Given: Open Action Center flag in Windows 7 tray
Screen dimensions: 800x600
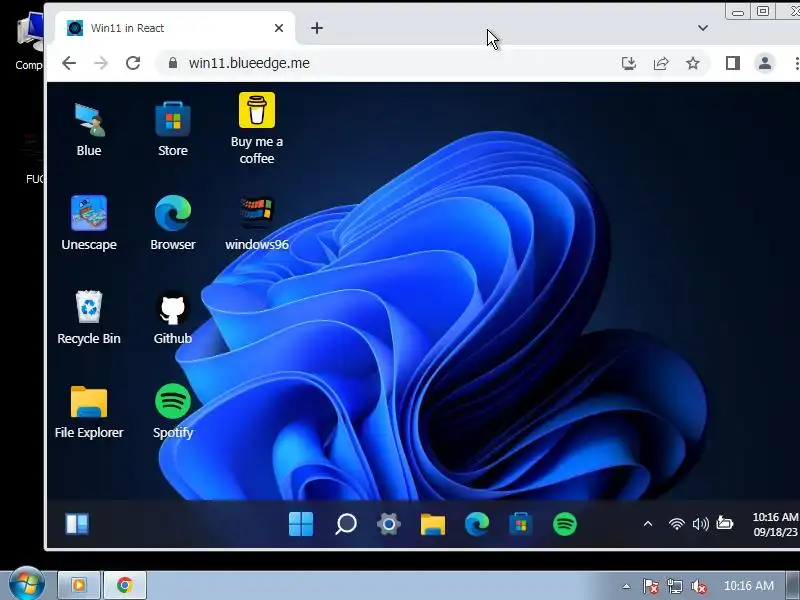Looking at the screenshot, I should pos(651,586).
